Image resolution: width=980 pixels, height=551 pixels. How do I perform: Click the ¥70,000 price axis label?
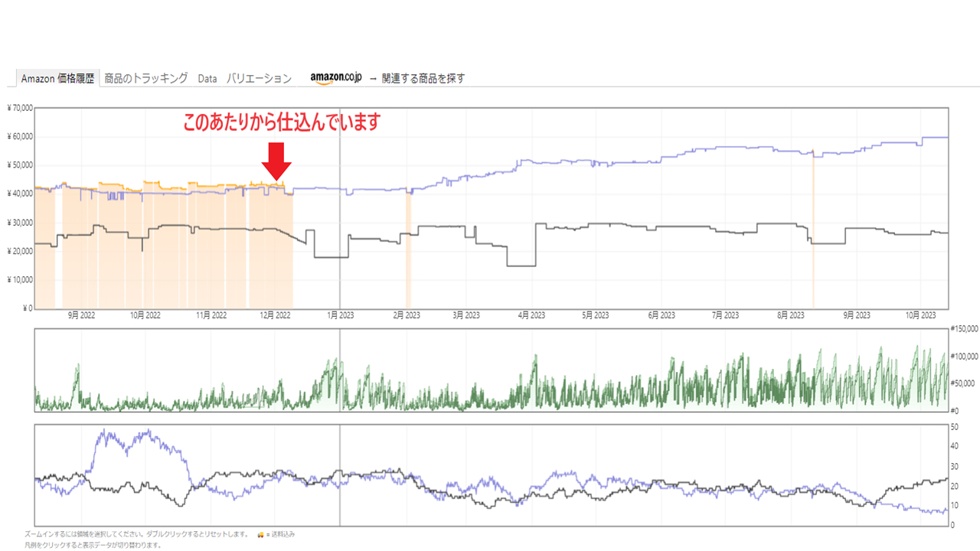point(19,108)
